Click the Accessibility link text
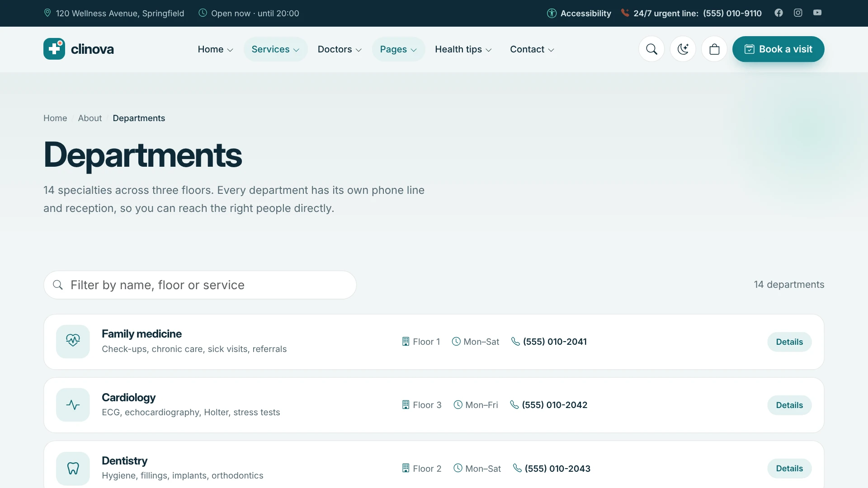 click(585, 13)
